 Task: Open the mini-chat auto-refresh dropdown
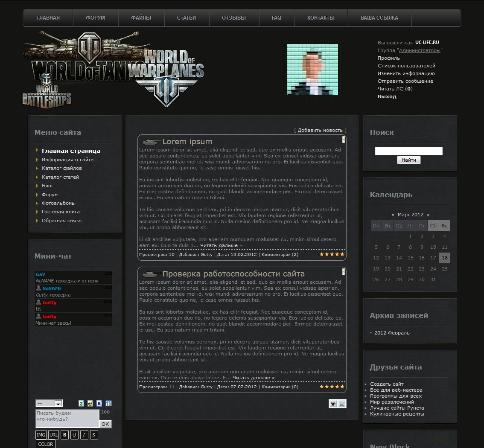click(49, 403)
